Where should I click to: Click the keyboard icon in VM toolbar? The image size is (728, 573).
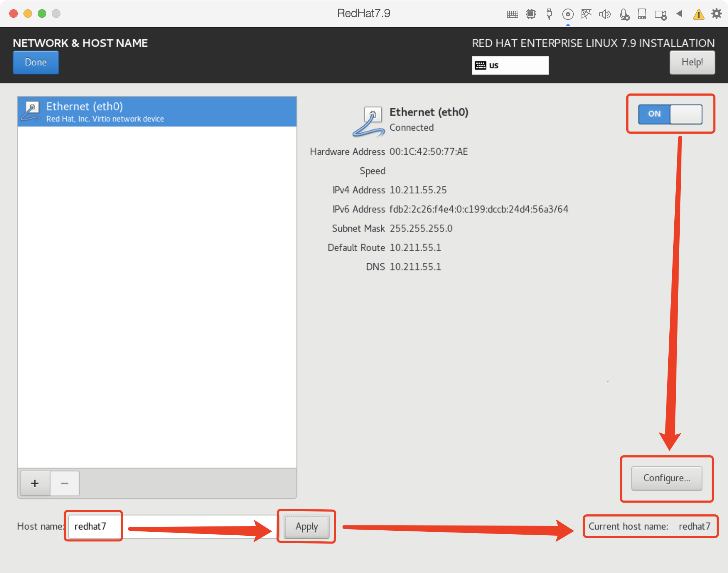(x=512, y=14)
